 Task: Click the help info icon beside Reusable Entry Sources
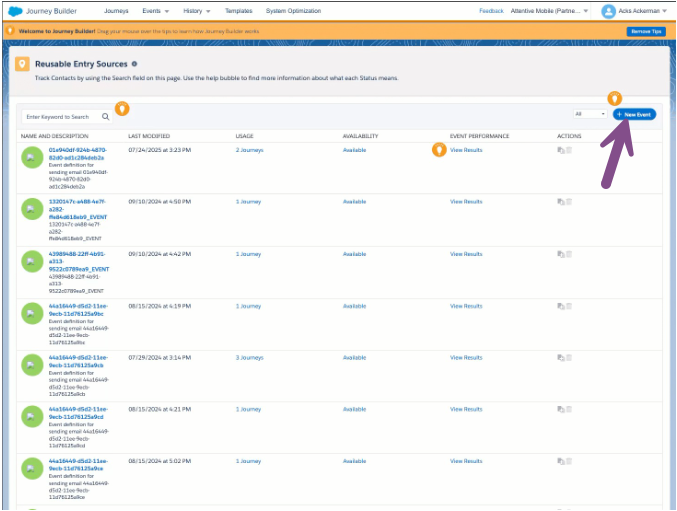135,63
